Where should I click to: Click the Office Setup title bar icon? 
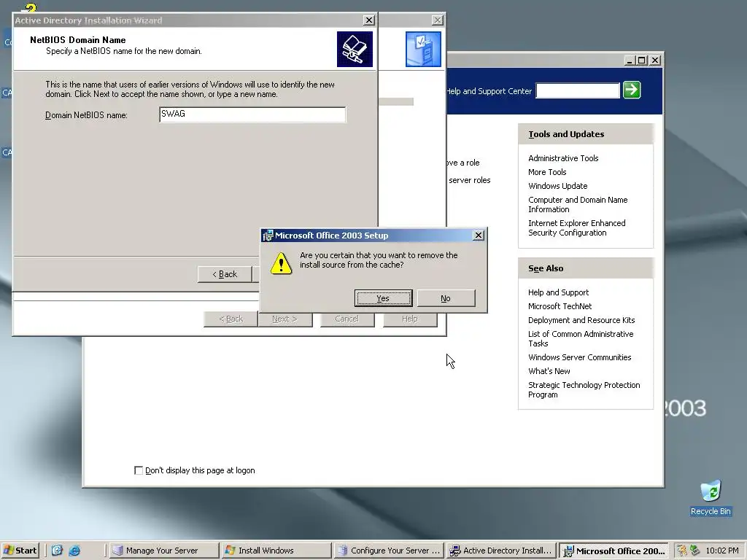tap(268, 236)
